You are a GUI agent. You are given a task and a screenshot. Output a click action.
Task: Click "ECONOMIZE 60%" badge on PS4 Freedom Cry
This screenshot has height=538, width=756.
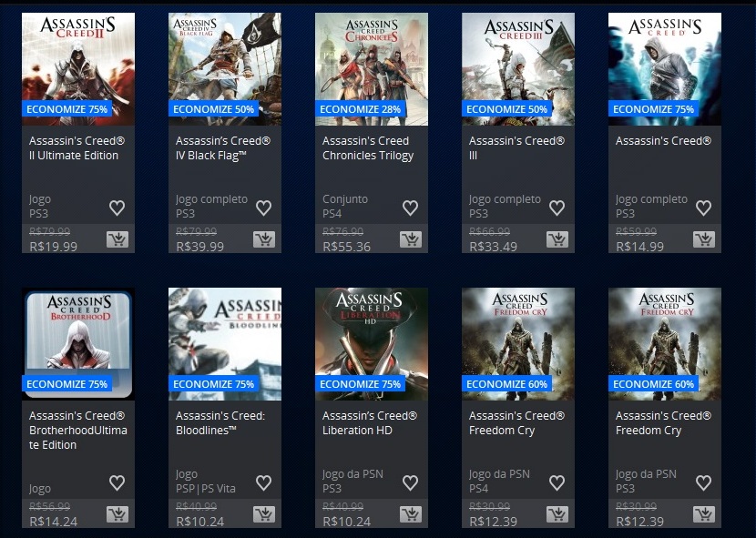click(x=506, y=384)
